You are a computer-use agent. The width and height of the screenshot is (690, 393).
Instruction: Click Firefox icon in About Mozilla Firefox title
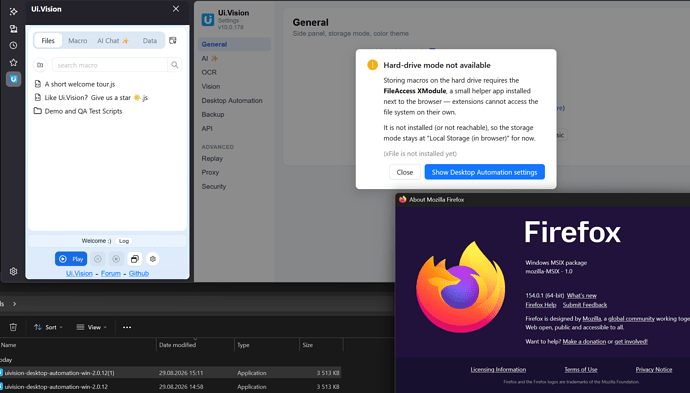coord(402,199)
